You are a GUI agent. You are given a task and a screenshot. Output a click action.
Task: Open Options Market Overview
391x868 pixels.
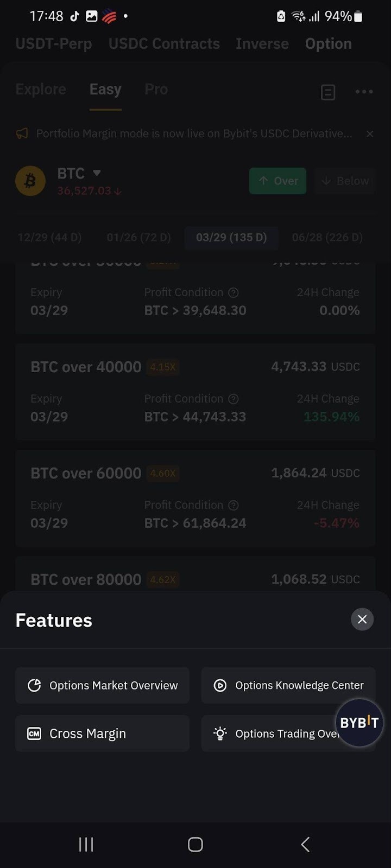(x=102, y=685)
